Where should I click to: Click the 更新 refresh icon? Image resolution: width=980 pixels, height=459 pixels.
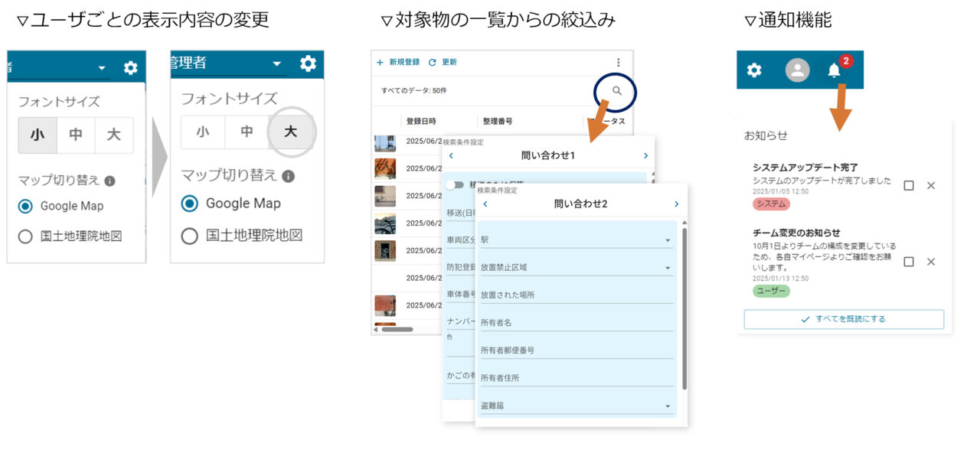[433, 63]
